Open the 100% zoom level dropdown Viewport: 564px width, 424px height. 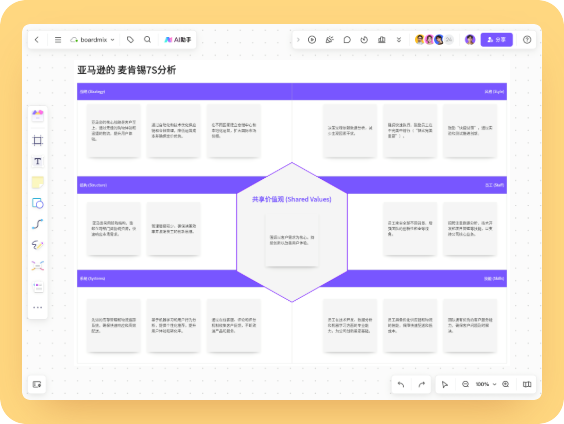[x=486, y=384]
